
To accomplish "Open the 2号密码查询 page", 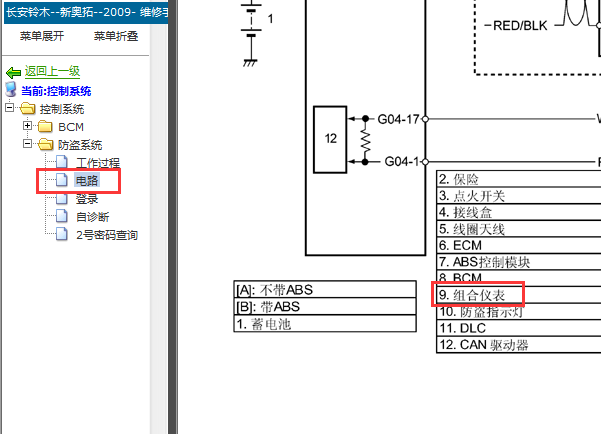I will click(x=107, y=235).
